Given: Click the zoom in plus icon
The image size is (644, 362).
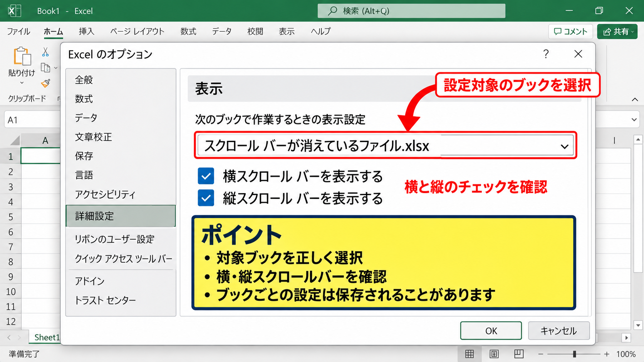Looking at the screenshot, I should pos(607,354).
